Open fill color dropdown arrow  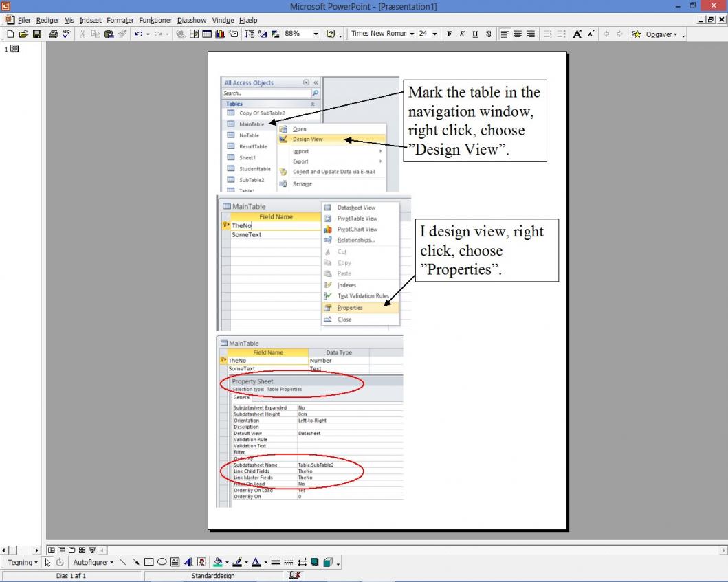pyautogui.click(x=227, y=562)
